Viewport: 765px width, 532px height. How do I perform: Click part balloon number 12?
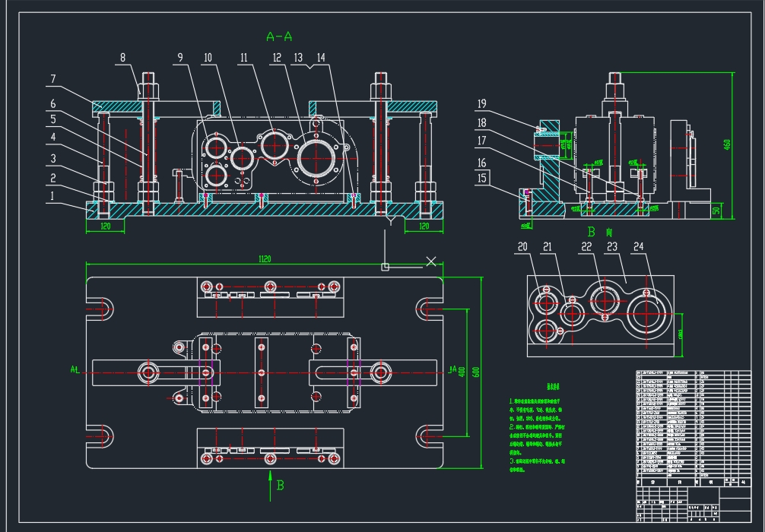click(277, 58)
